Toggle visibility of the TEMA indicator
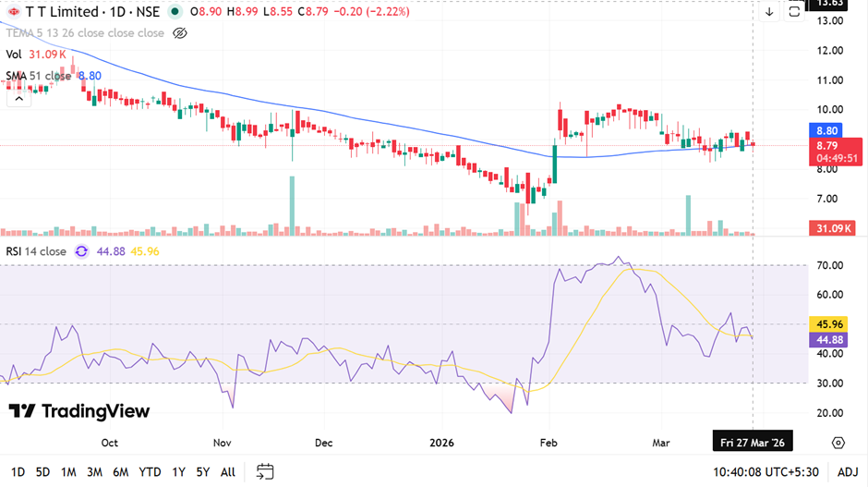 pyautogui.click(x=181, y=33)
